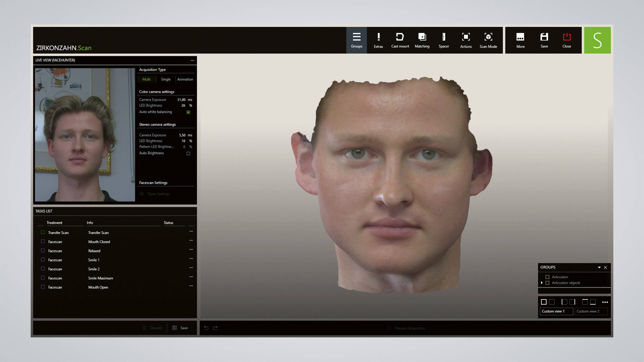The width and height of the screenshot is (644, 362).
Task: Edit stereo LED Brightness value 10
Action: point(183,141)
